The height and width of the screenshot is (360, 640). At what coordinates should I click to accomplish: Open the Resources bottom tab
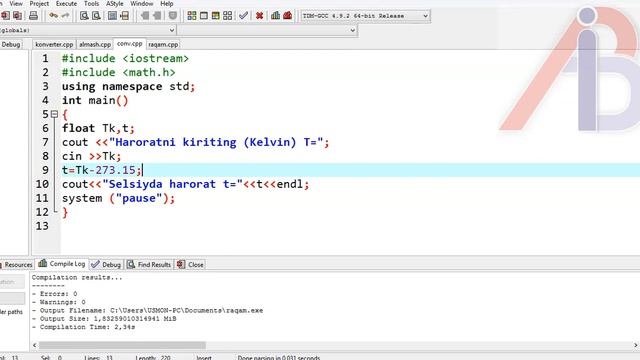17,264
